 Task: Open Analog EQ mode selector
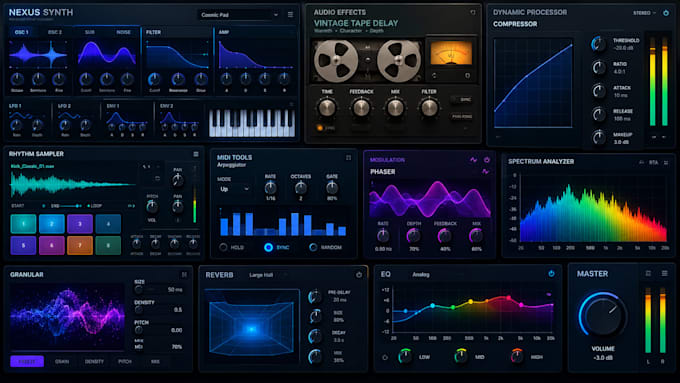421,275
